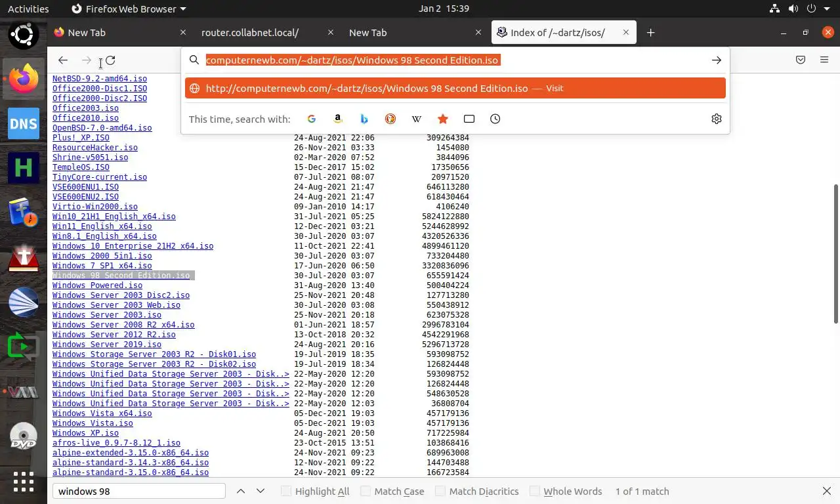Open Windows XP.iso link
840x504 pixels.
click(x=85, y=433)
